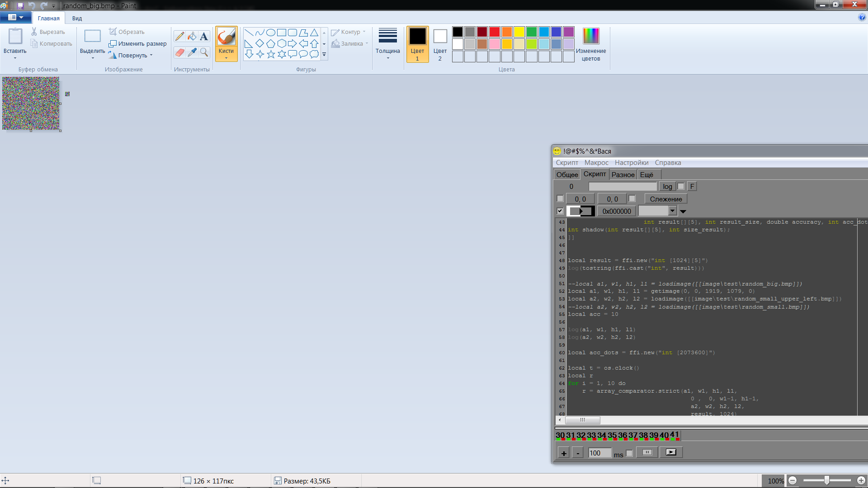Select the Magnifier tool
The image size is (868, 488).
pos(204,52)
